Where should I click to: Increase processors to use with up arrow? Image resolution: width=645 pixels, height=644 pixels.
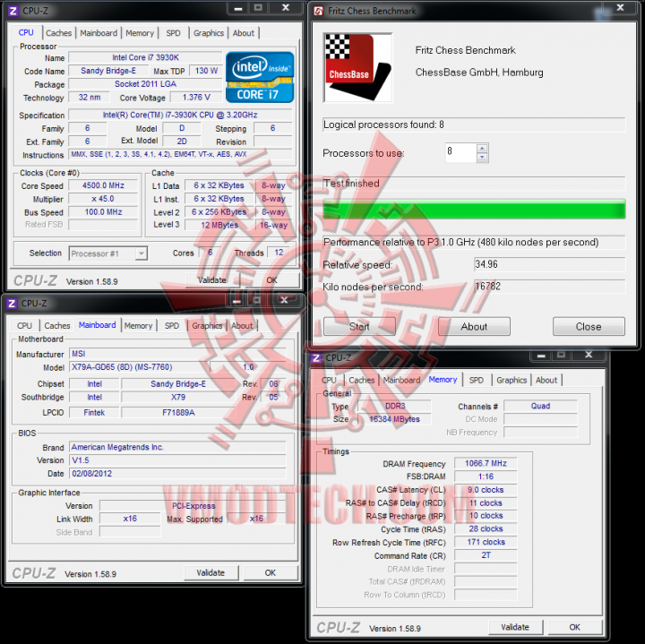[482, 148]
